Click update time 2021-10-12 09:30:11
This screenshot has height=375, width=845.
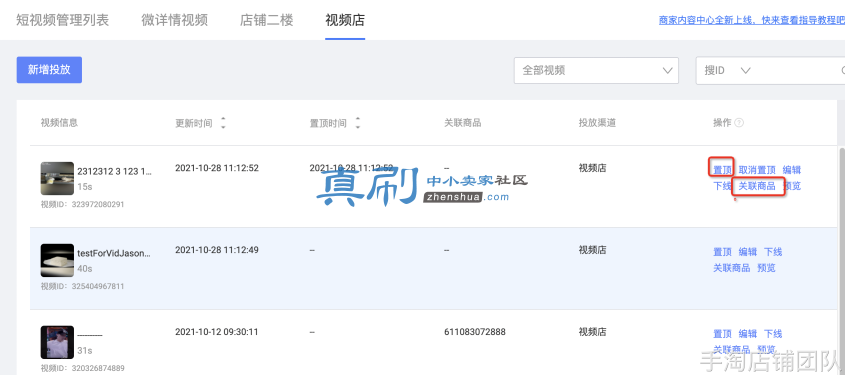tap(217, 332)
